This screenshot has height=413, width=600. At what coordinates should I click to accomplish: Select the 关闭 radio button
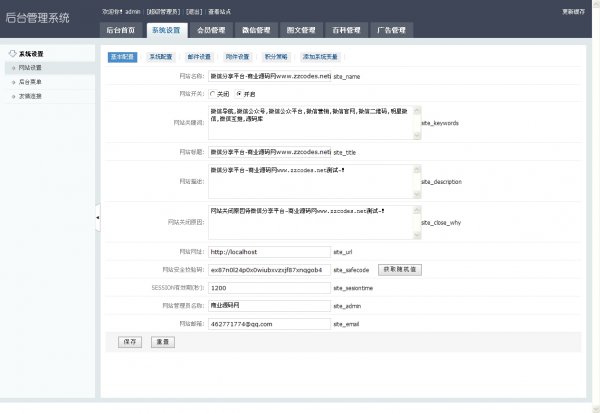point(212,94)
